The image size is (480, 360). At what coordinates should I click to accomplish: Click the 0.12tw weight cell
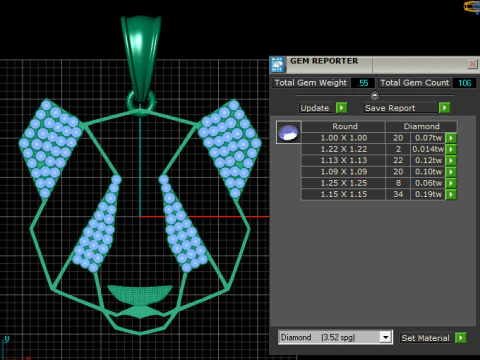coord(428,160)
